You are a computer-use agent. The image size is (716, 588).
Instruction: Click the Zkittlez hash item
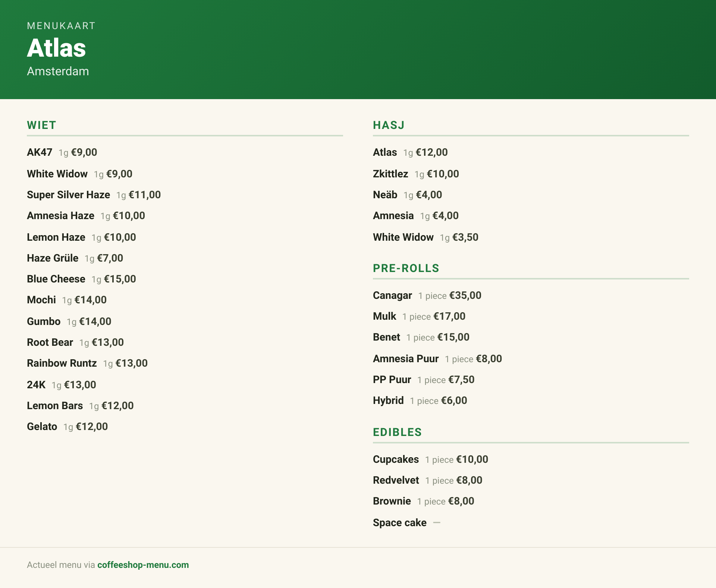[416, 174]
